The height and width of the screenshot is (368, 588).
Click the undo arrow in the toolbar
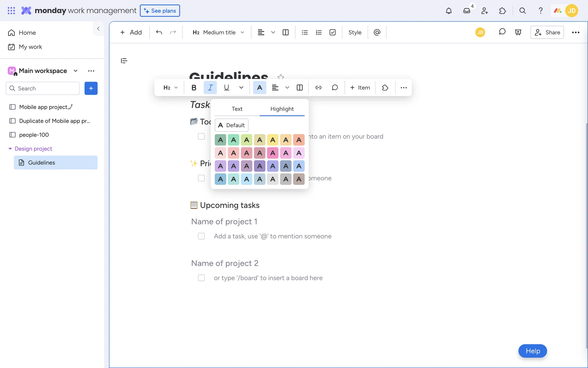159,33
